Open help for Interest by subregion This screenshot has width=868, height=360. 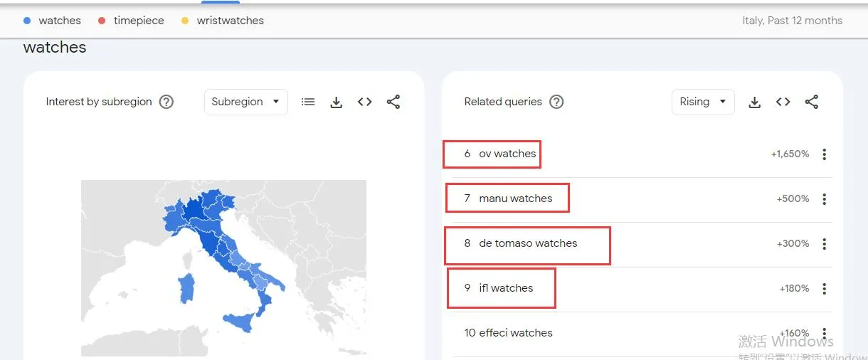pyautogui.click(x=166, y=102)
